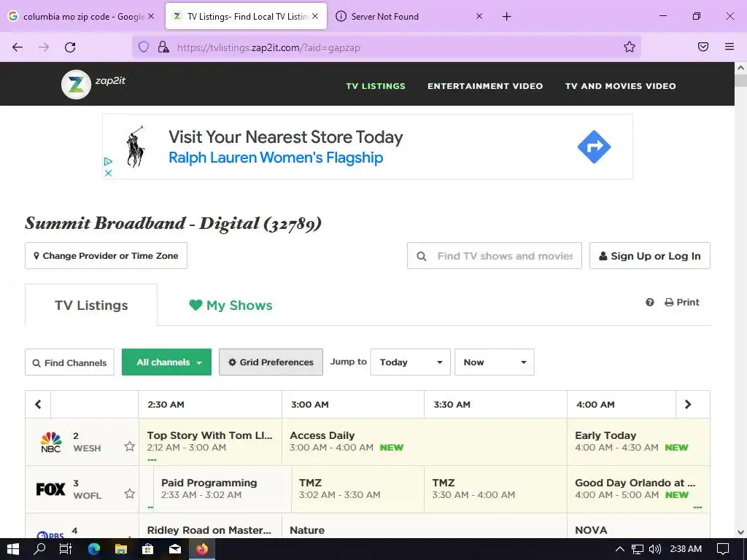This screenshot has width=747, height=560.
Task: Open the TMZ 3:02 AM listing
Action: pyautogui.click(x=357, y=489)
